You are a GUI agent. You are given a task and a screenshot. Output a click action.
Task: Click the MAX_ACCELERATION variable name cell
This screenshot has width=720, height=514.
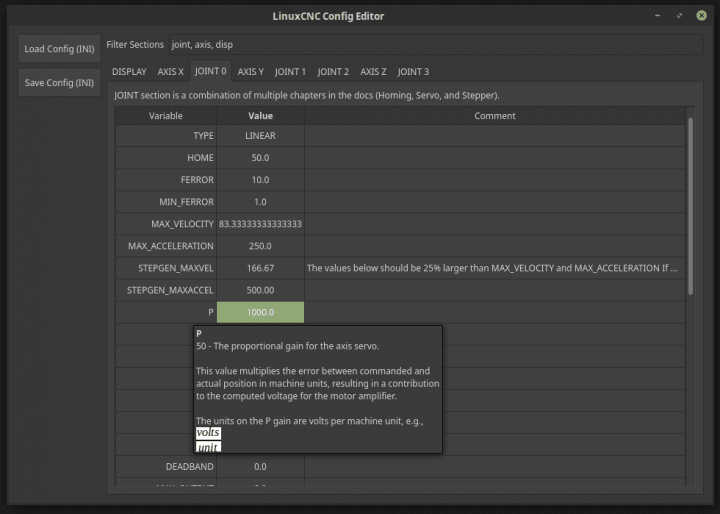tap(166, 246)
